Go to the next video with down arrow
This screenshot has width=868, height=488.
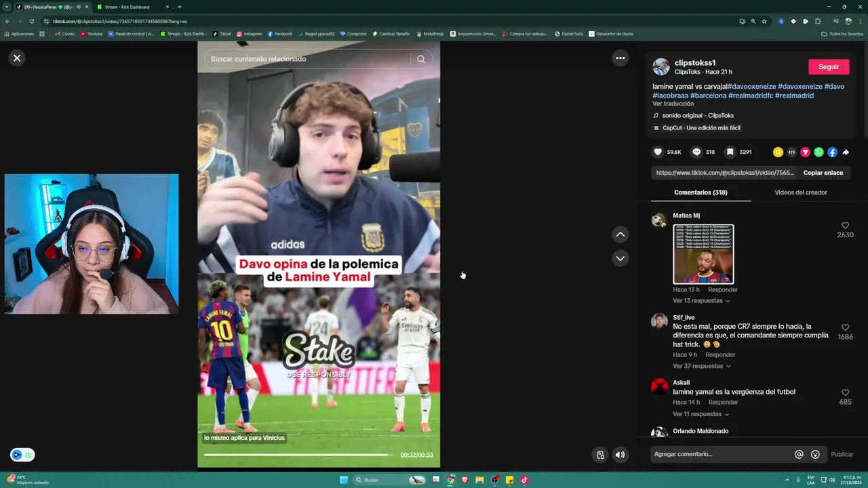tap(620, 258)
